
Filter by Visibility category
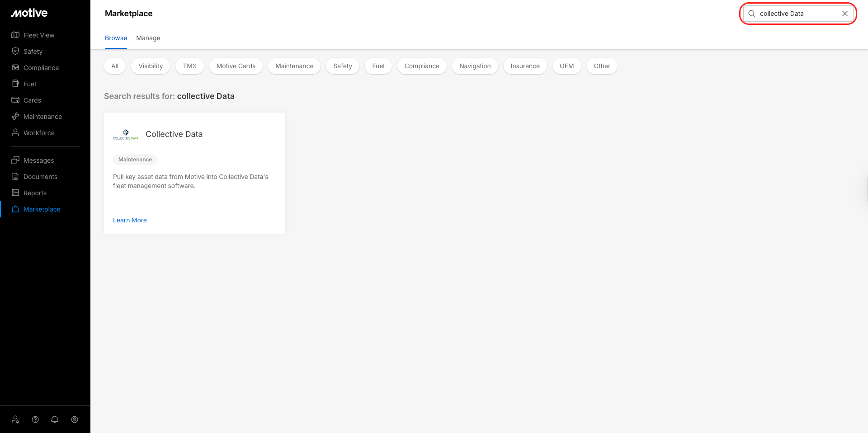point(151,66)
